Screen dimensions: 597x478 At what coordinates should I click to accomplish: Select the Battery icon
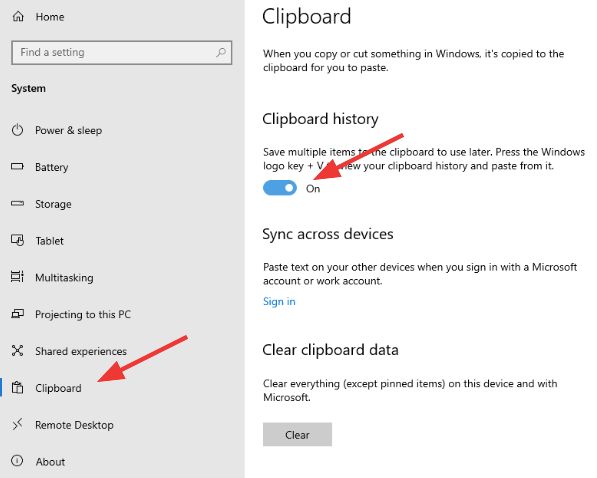tap(17, 166)
